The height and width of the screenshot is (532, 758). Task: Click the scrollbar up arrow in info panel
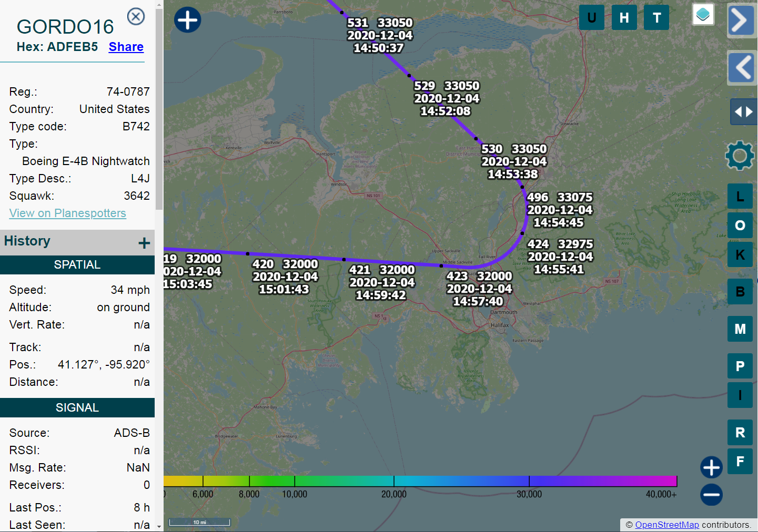pyautogui.click(x=159, y=4)
